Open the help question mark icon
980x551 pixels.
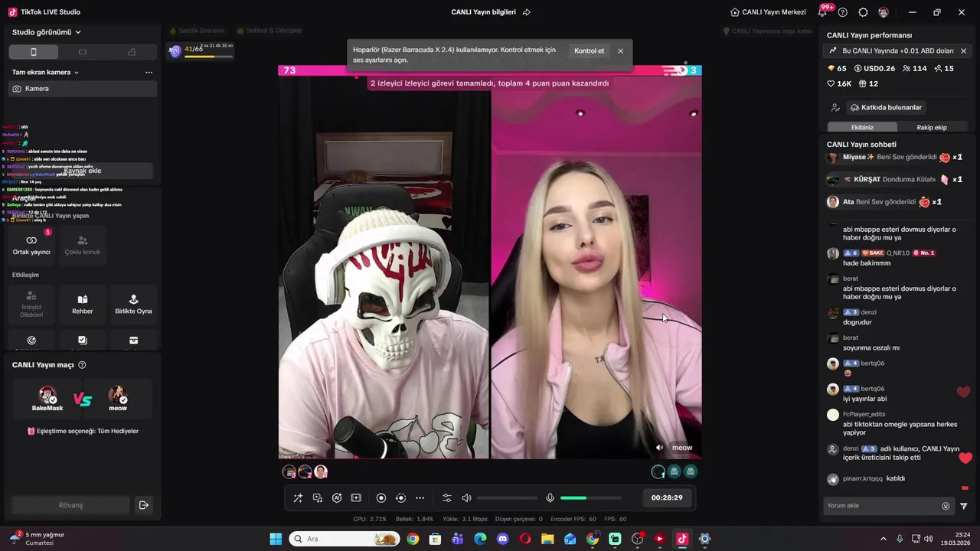(x=843, y=12)
